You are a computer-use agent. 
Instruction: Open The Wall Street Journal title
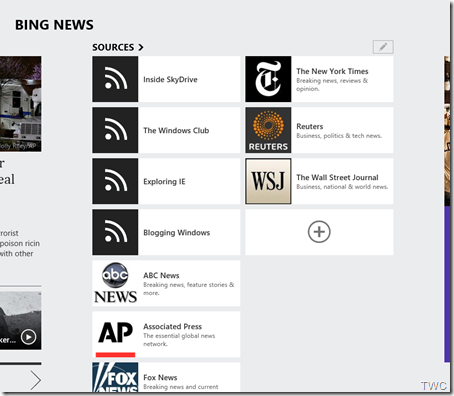[337, 177]
